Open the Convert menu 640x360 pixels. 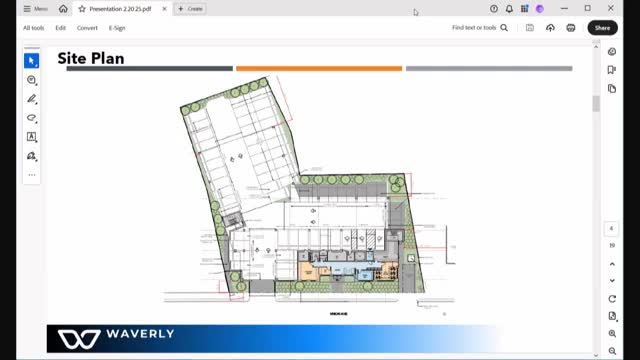pyautogui.click(x=87, y=28)
